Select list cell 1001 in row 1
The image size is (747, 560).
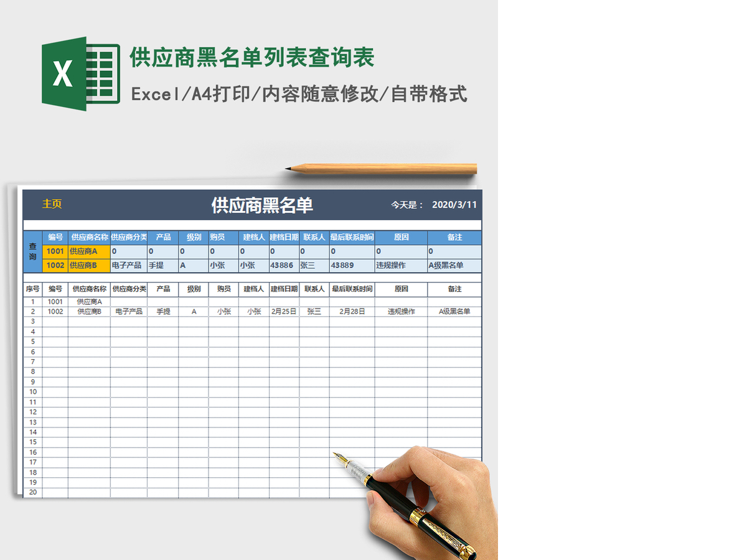(x=55, y=302)
